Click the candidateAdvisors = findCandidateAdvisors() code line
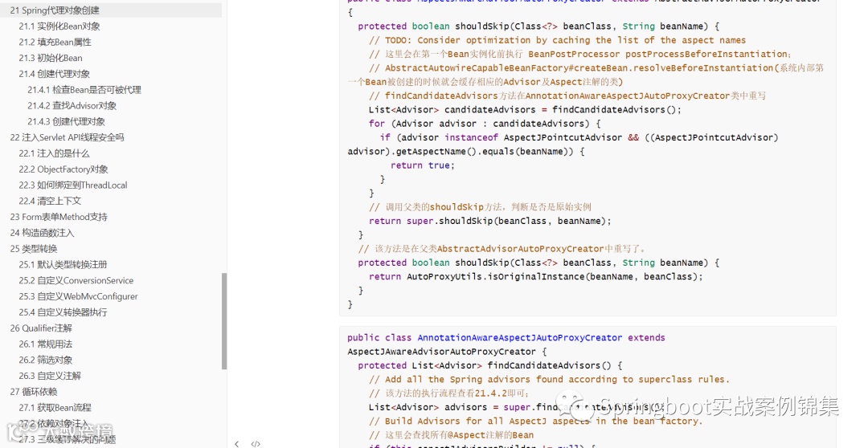The width and height of the screenshot is (868, 448). pyautogui.click(x=525, y=109)
